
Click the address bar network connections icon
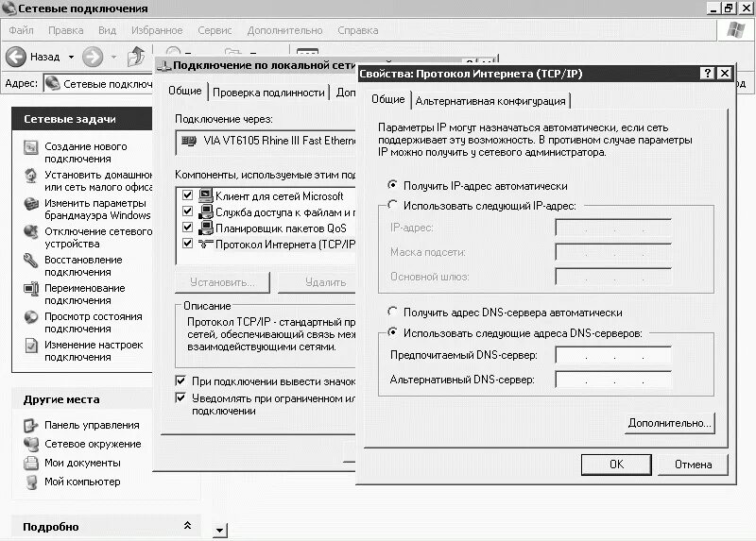52,83
